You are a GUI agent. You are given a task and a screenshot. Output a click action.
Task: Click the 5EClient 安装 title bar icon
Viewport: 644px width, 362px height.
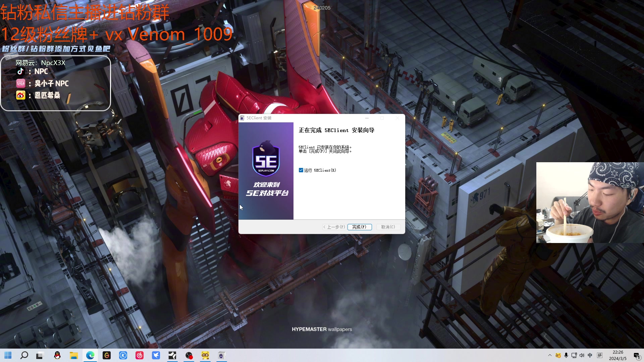click(x=242, y=118)
